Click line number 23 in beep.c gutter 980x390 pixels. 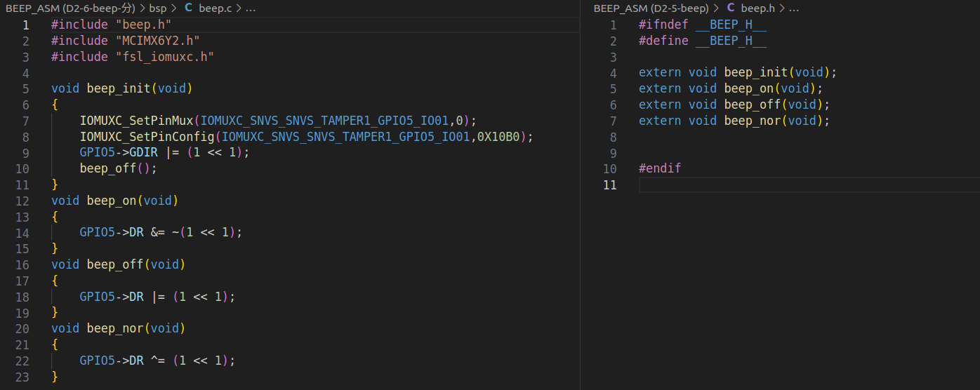pyautogui.click(x=22, y=377)
